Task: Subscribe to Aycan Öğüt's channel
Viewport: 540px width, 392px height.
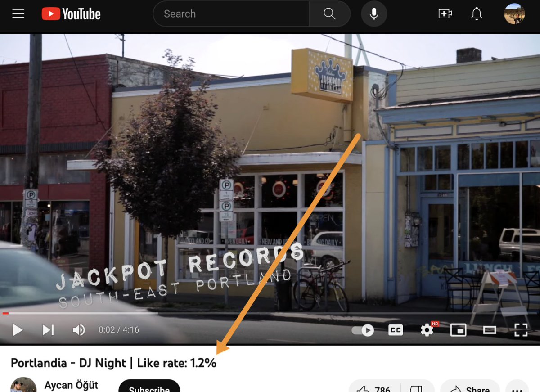Action: pyautogui.click(x=149, y=388)
